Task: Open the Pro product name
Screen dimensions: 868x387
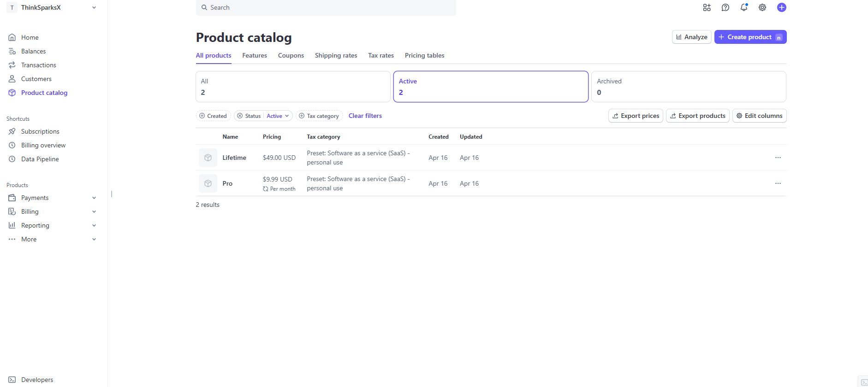Action: 227,183
